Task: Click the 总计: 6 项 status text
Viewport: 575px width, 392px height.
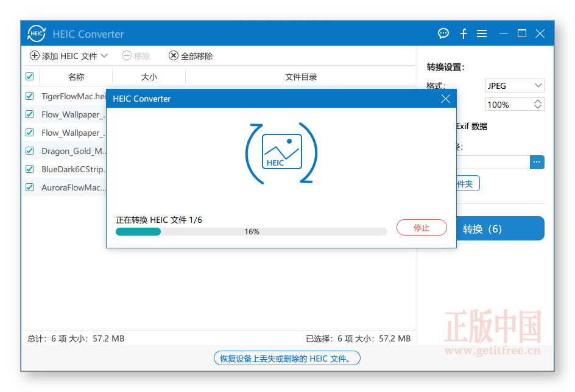Action: coord(76,338)
